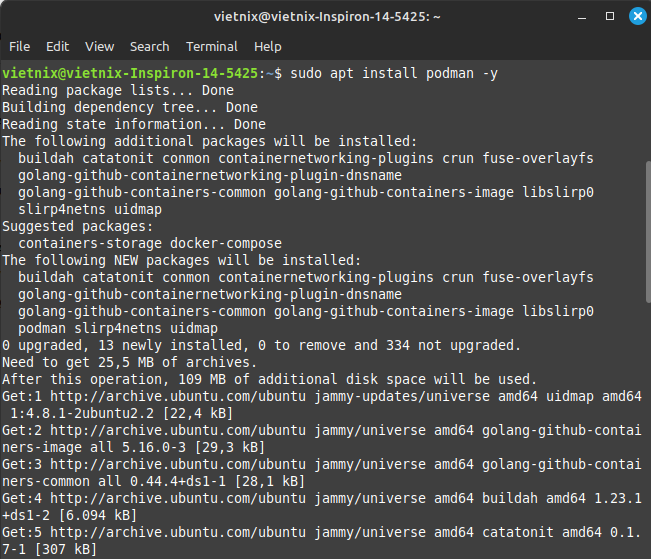Click 'Suggested packages:' line
This screenshot has width=651, height=559.
pyautogui.click(x=78, y=227)
